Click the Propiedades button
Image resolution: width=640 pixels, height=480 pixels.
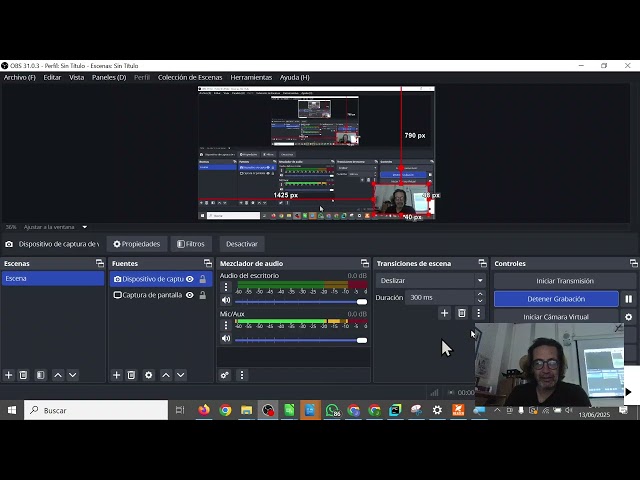pos(137,244)
